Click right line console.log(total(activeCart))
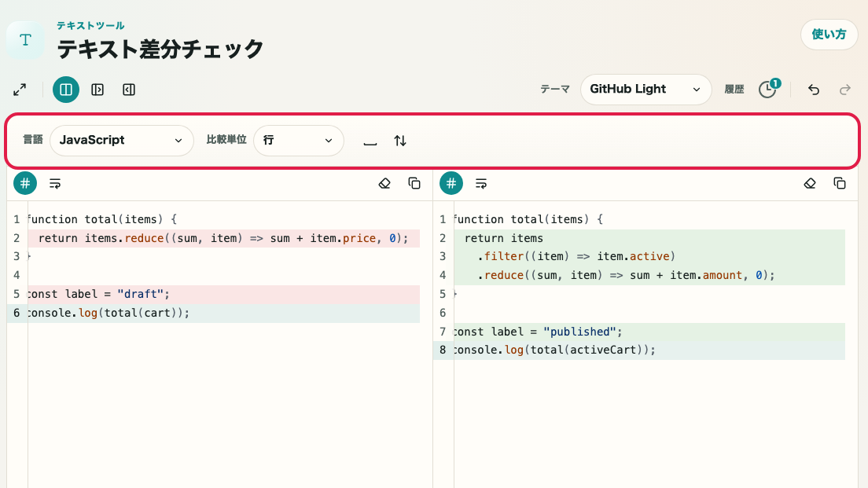 coord(649,350)
